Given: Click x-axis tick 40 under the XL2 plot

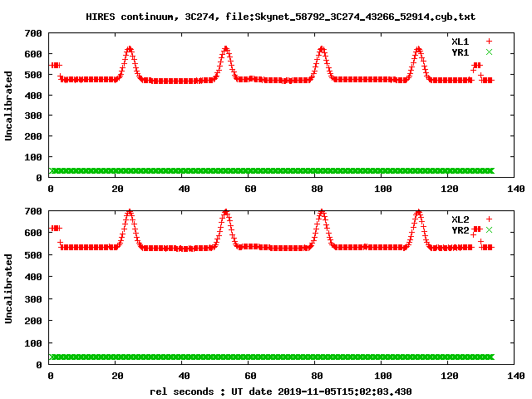Looking at the screenshot, I should coord(184,376).
